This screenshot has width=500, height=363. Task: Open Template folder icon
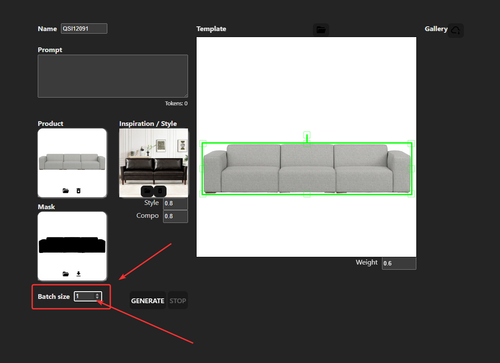(321, 30)
